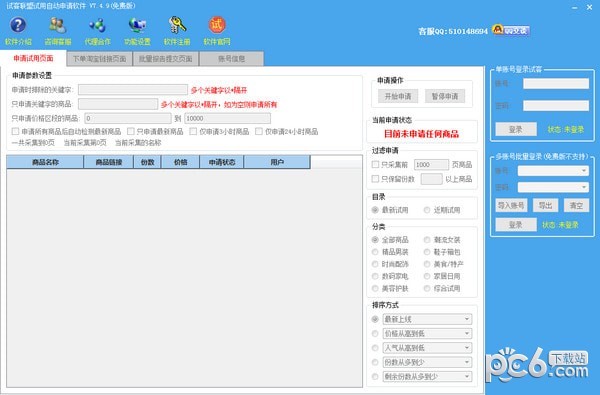Click the 价格 column header
The height and width of the screenshot is (395, 600).
tap(181, 162)
